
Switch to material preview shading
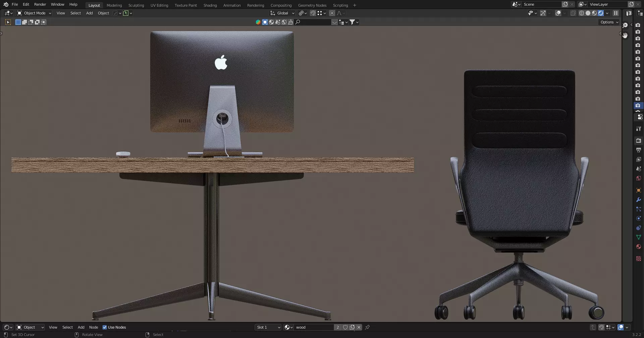[594, 13]
